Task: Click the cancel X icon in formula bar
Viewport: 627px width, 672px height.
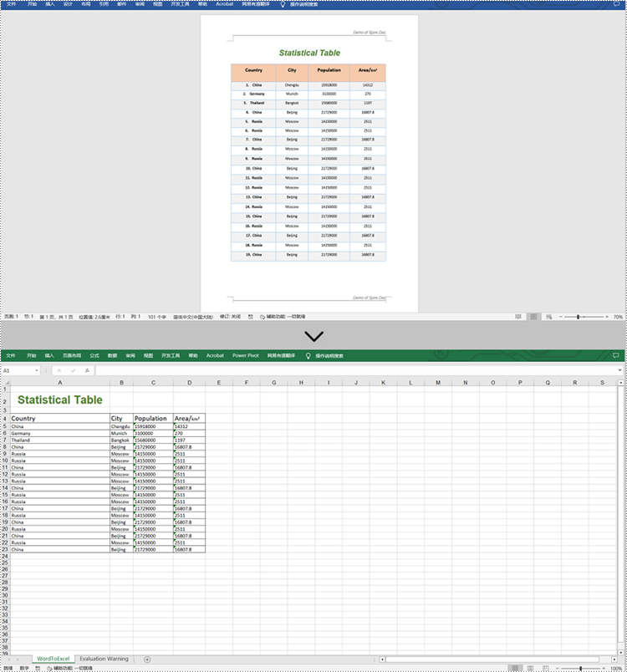Action: click(x=59, y=370)
